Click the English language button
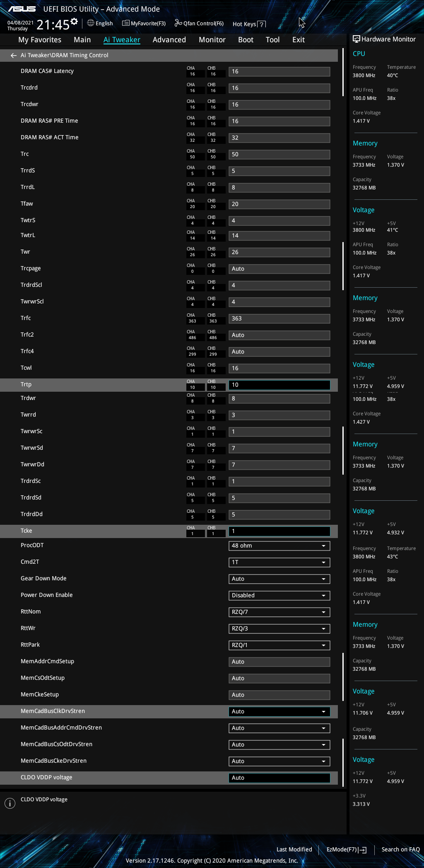 (100, 23)
